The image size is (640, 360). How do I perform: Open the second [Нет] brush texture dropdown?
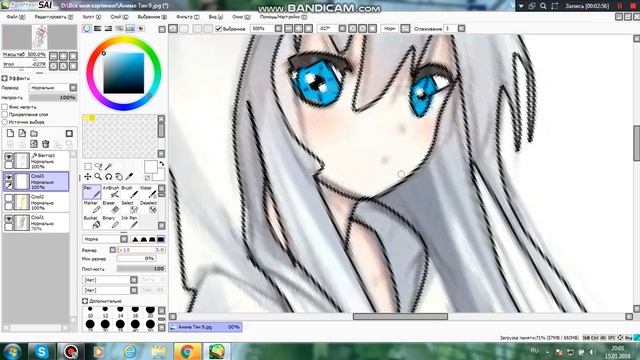pos(110,290)
